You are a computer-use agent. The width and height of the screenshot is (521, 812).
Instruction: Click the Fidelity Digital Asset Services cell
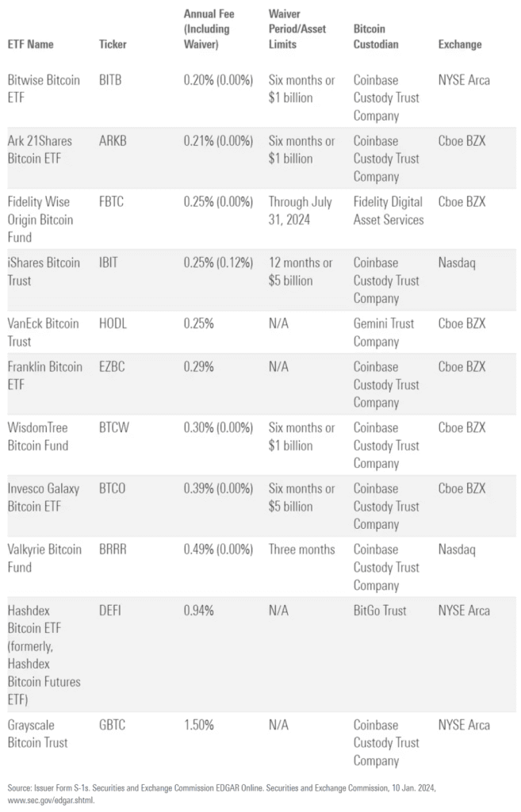point(389,210)
